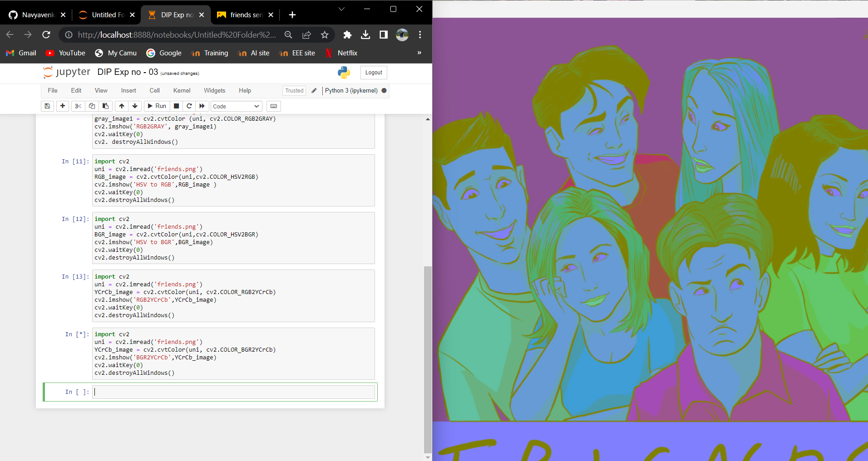Click the Logout button

pos(374,73)
